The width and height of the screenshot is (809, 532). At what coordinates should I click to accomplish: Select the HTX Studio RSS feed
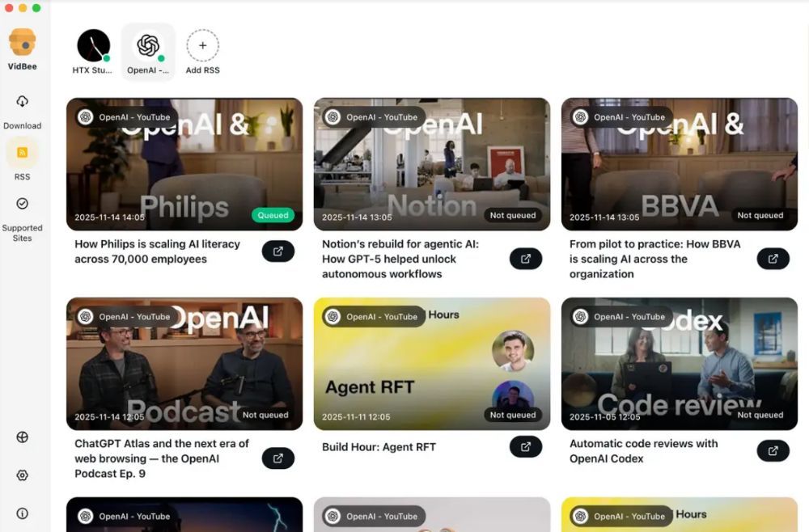click(x=93, y=52)
